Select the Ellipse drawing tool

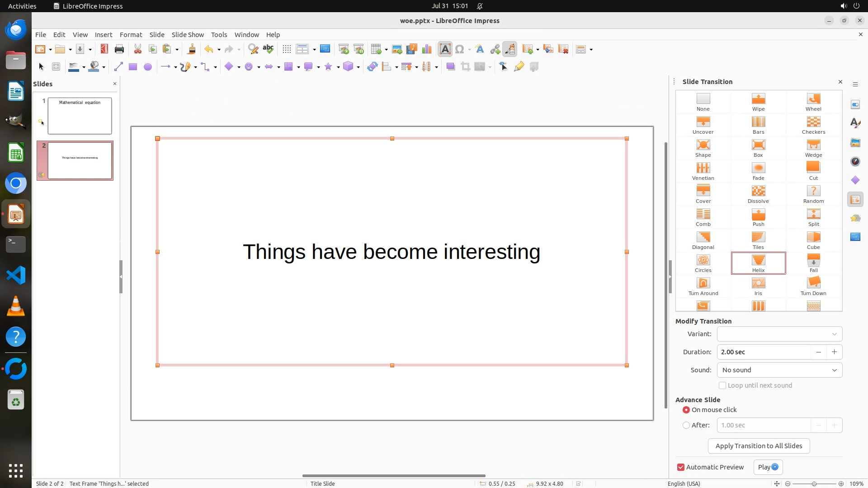tap(147, 67)
